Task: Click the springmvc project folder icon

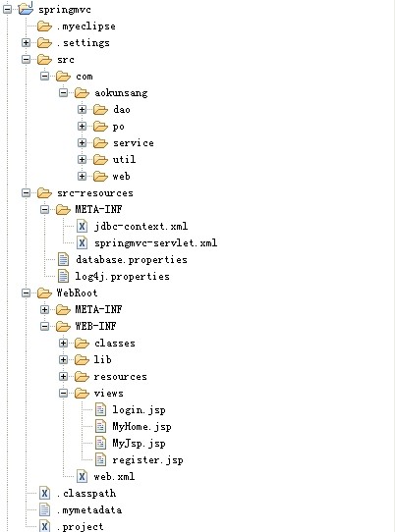Action: (x=26, y=8)
